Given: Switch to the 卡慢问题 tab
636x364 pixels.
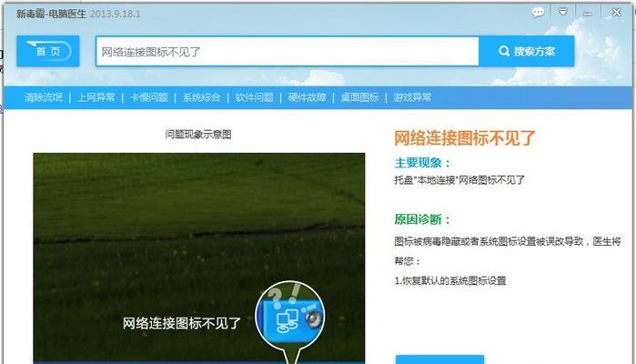Looking at the screenshot, I should (x=148, y=97).
